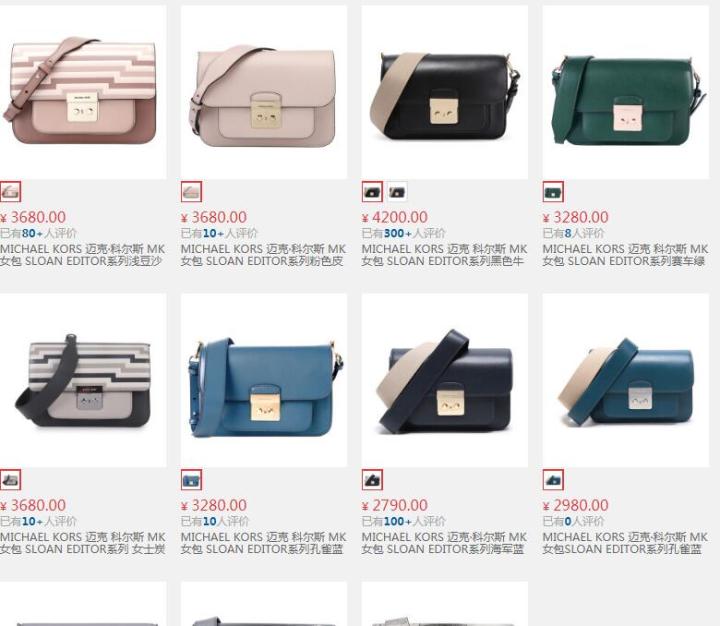Open the grey striped charcoal bag image
Image resolution: width=720 pixels, height=626 pixels.
click(83, 380)
